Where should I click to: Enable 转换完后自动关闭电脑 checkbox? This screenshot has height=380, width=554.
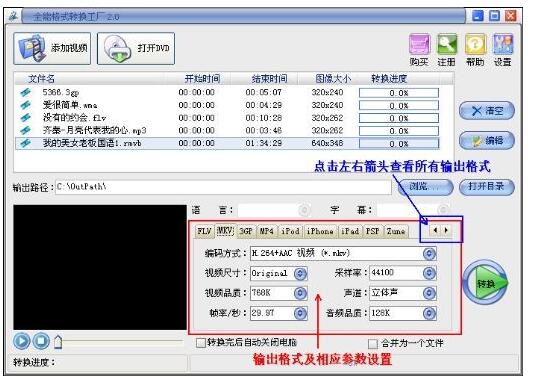click(201, 343)
